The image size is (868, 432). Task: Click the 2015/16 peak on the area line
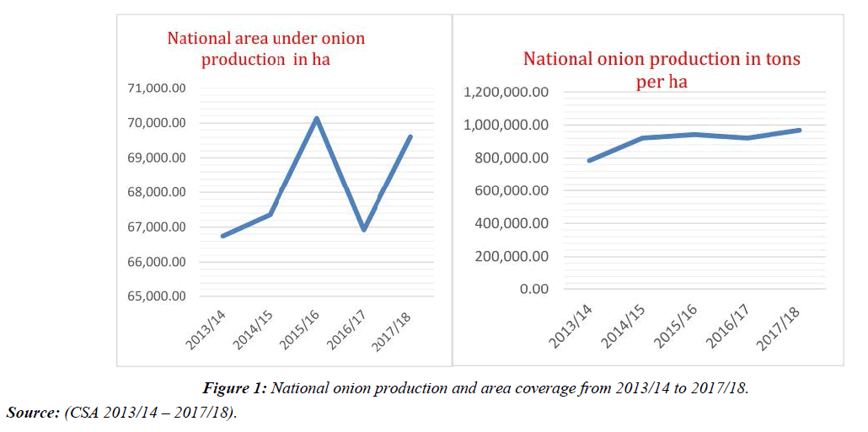tap(317, 119)
